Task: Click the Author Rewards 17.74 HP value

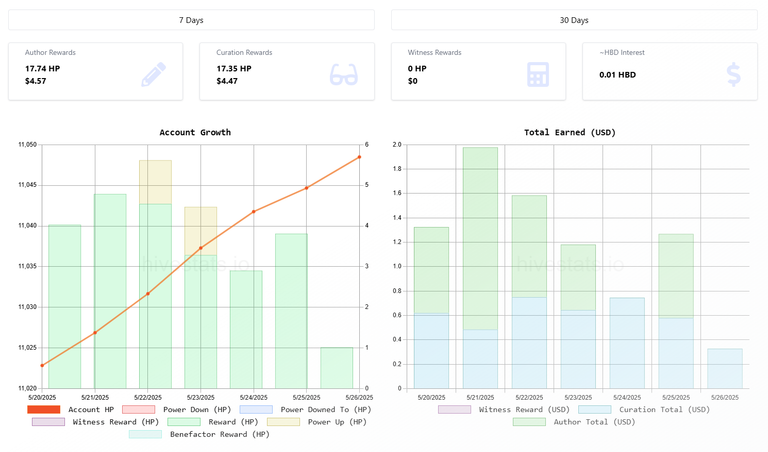Action: (43, 69)
